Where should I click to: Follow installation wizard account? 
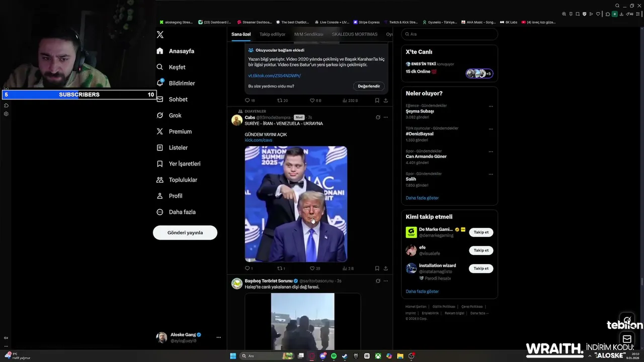(481, 268)
